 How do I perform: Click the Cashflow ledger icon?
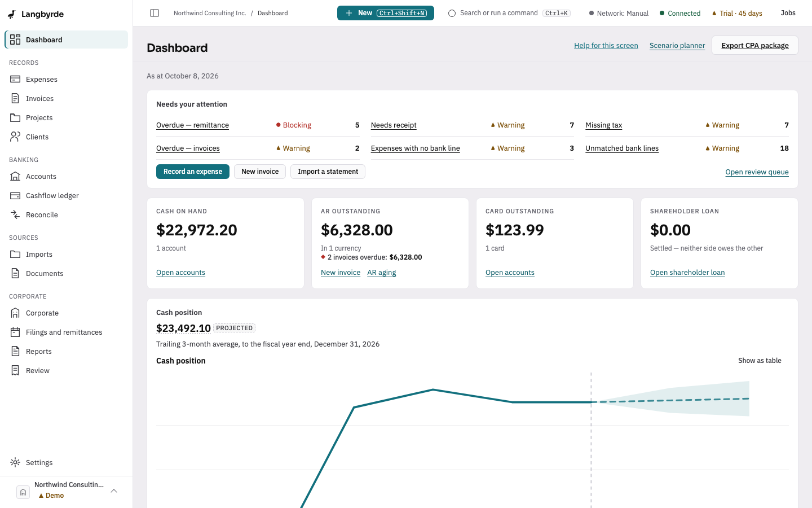(x=15, y=195)
